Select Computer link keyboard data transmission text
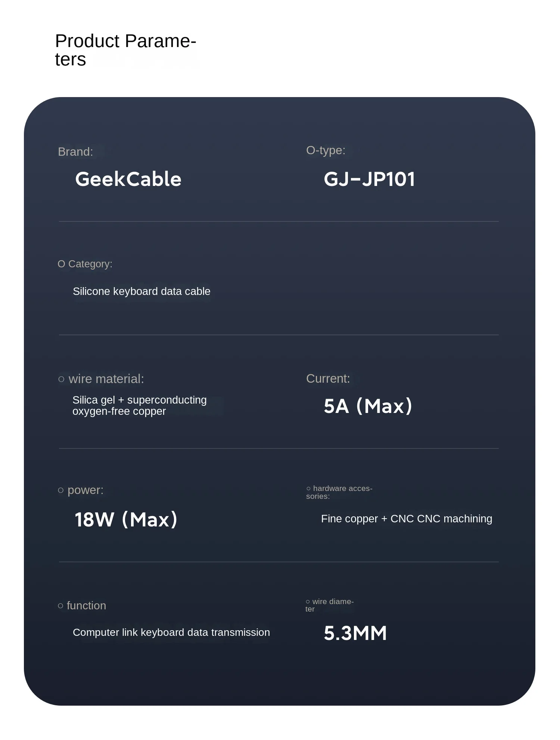The width and height of the screenshot is (560, 740). (171, 632)
